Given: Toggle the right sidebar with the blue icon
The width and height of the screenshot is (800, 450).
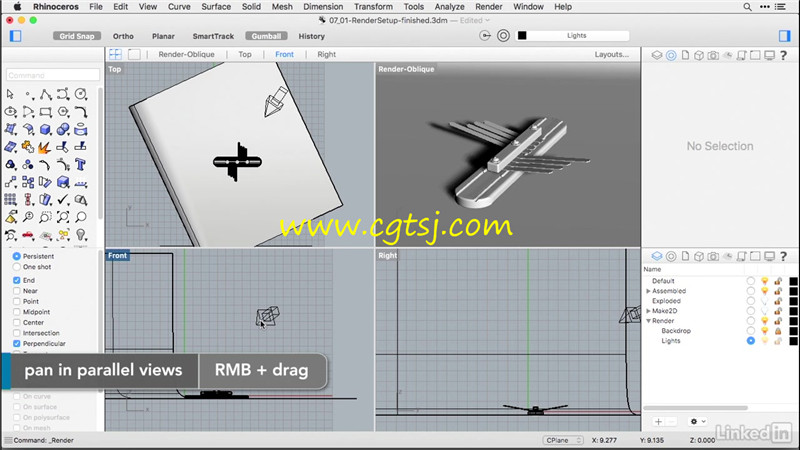Looking at the screenshot, I should coord(784,36).
